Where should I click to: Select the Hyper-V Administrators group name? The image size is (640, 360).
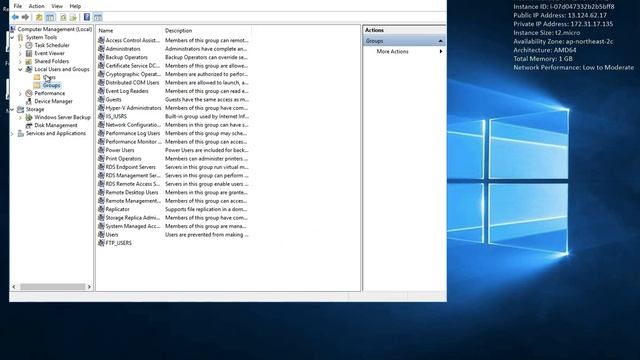click(x=133, y=108)
